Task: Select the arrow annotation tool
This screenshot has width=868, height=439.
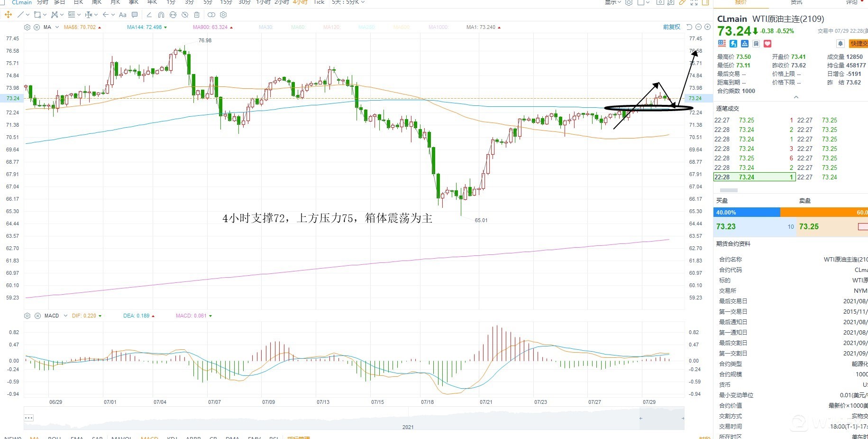Action: coord(106,15)
